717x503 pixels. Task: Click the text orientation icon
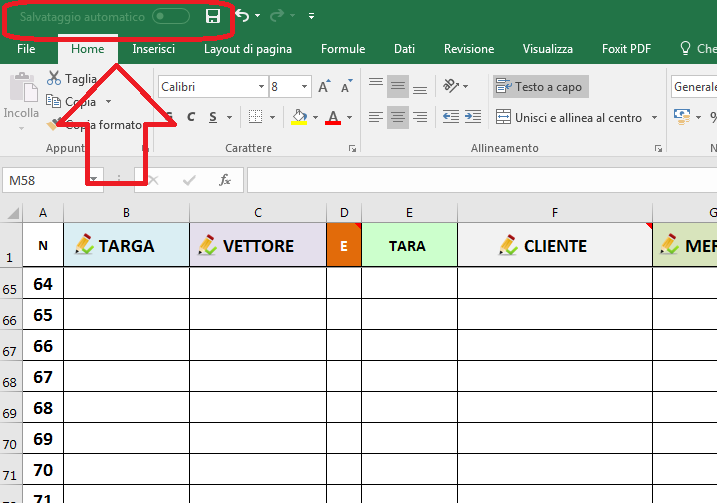pos(451,86)
